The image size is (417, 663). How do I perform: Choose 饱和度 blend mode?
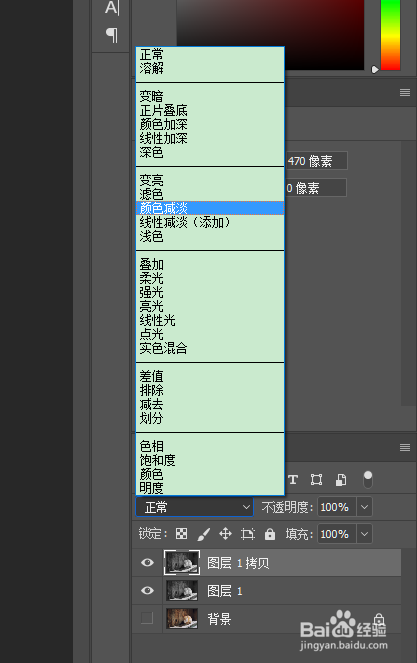(x=210, y=460)
